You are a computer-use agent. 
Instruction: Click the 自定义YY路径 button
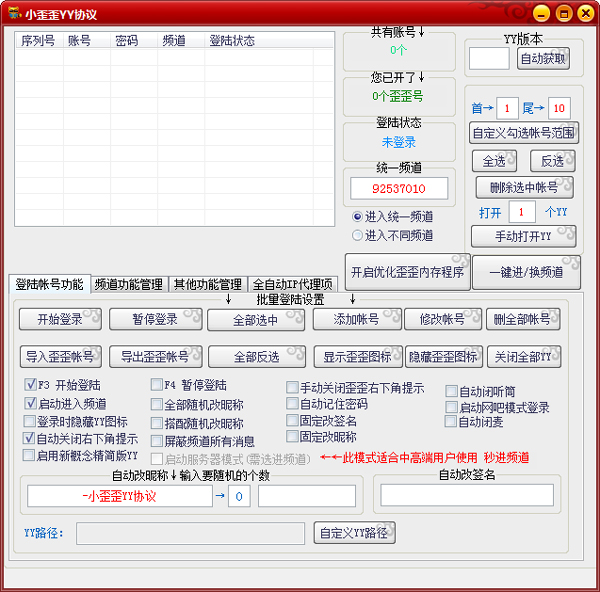pos(354,533)
